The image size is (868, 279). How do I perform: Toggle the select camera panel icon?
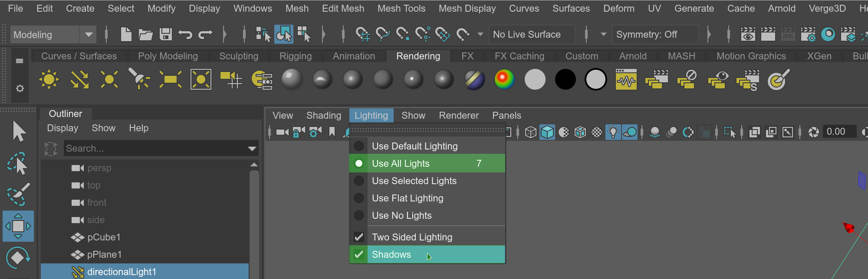click(x=282, y=132)
